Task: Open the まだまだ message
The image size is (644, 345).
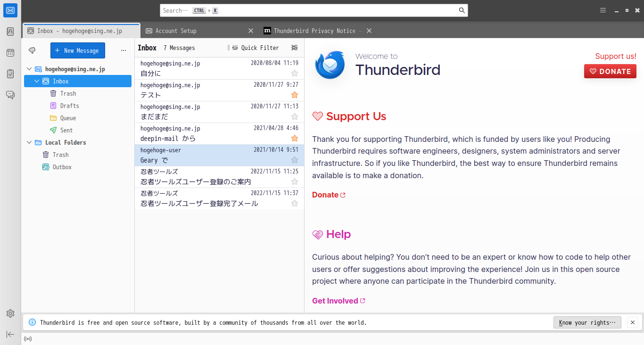Action: point(219,112)
